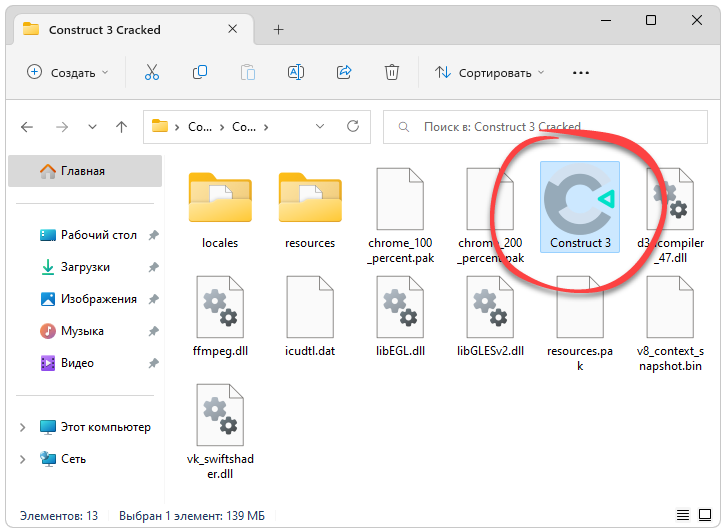Unpin Рабочий стол using pin icon
The width and height of the screenshot is (724, 532).
(153, 235)
